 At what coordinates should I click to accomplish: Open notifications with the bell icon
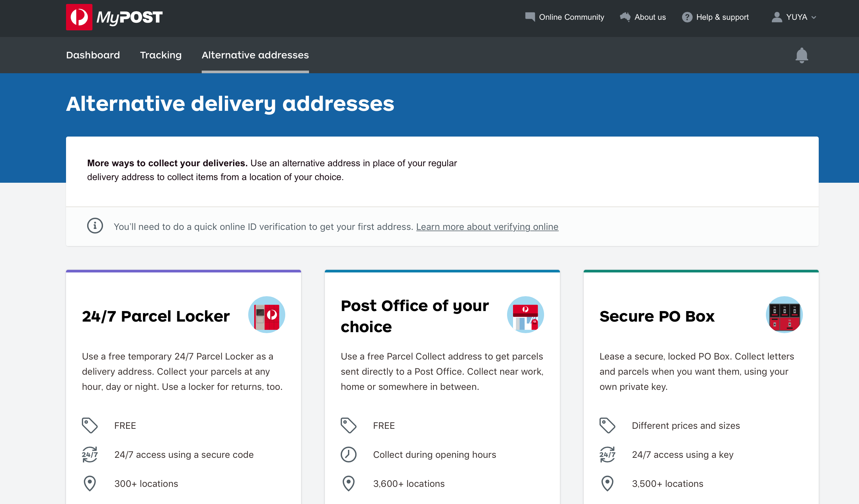pyautogui.click(x=802, y=55)
